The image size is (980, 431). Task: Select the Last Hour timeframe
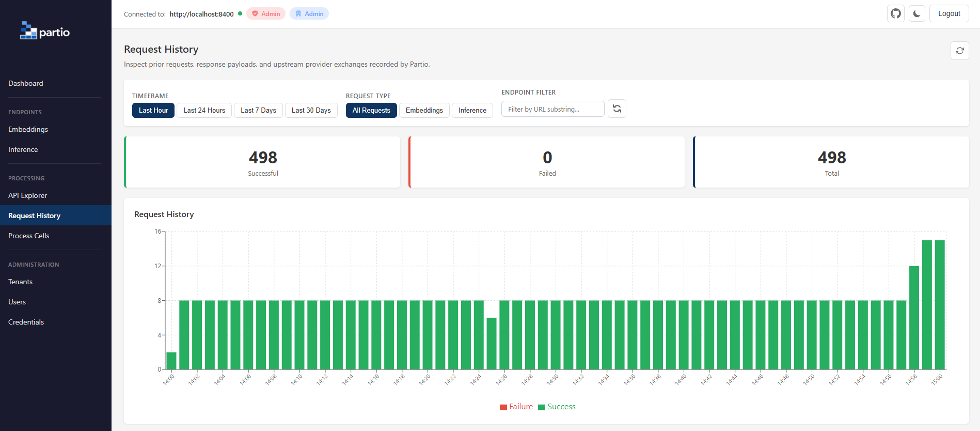click(153, 110)
